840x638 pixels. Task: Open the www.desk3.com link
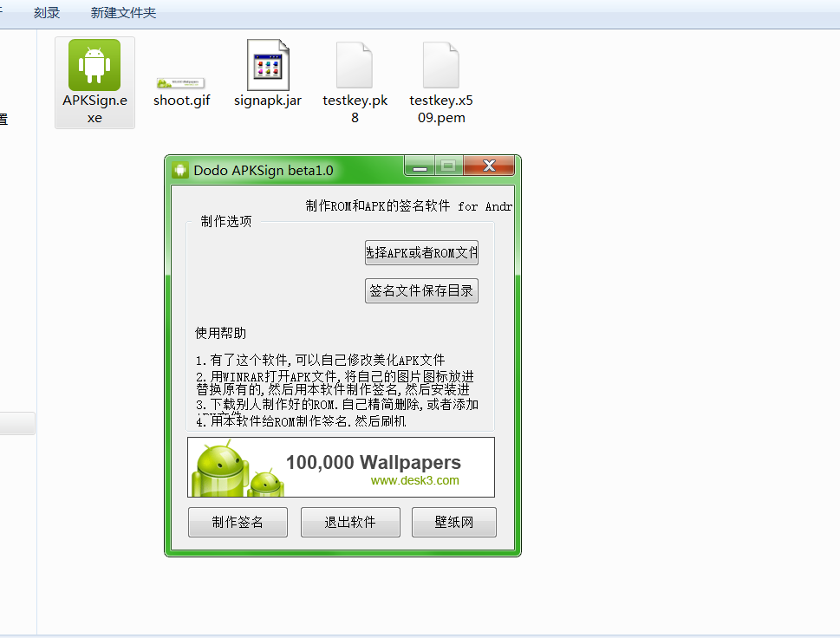(414, 481)
